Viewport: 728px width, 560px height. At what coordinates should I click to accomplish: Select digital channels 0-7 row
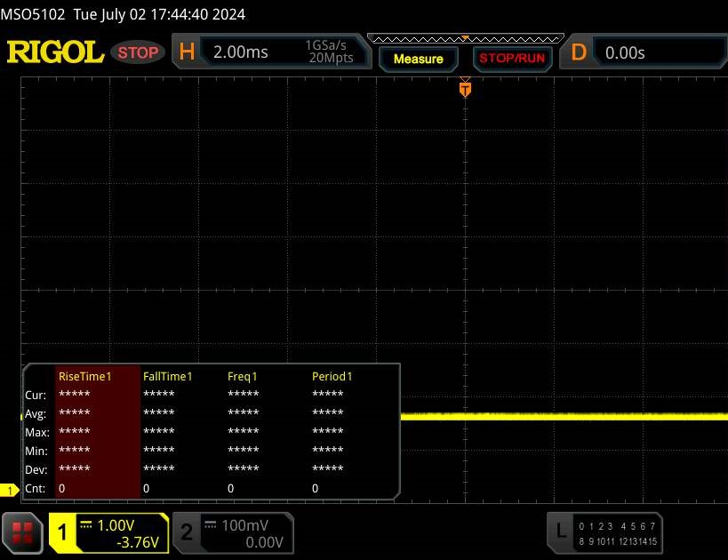617,526
